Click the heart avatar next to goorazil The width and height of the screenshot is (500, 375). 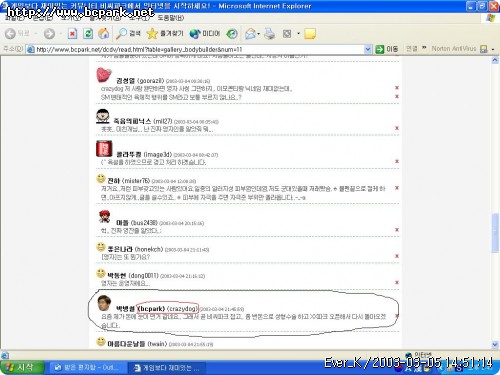(104, 75)
